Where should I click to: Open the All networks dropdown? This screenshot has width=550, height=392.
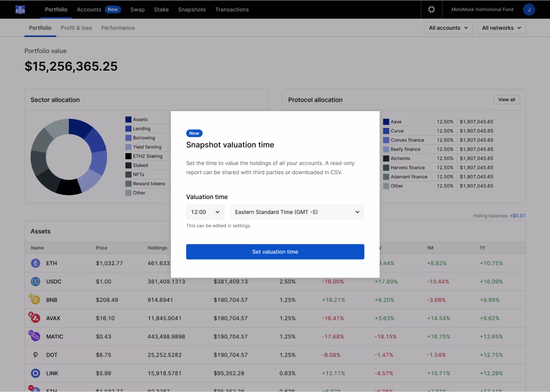[501, 28]
